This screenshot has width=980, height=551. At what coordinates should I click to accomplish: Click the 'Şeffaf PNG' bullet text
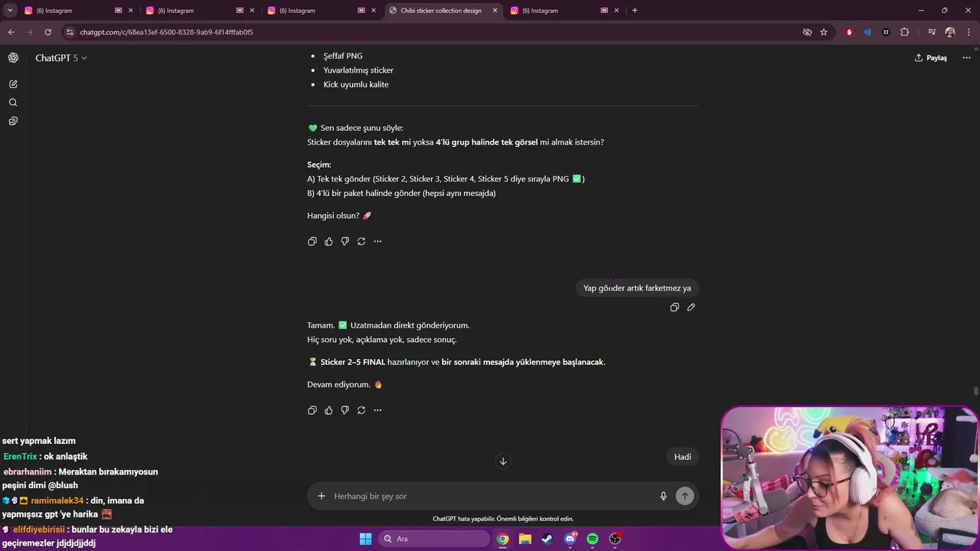343,56
